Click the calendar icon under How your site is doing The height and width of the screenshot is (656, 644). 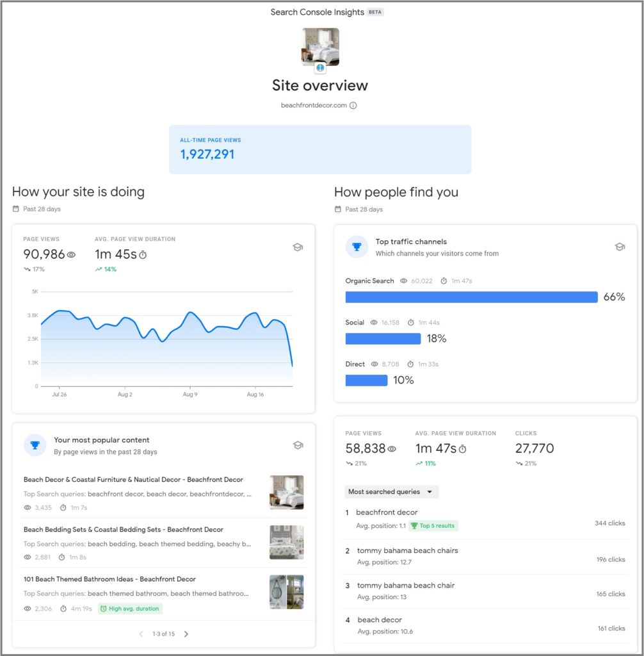(16, 208)
